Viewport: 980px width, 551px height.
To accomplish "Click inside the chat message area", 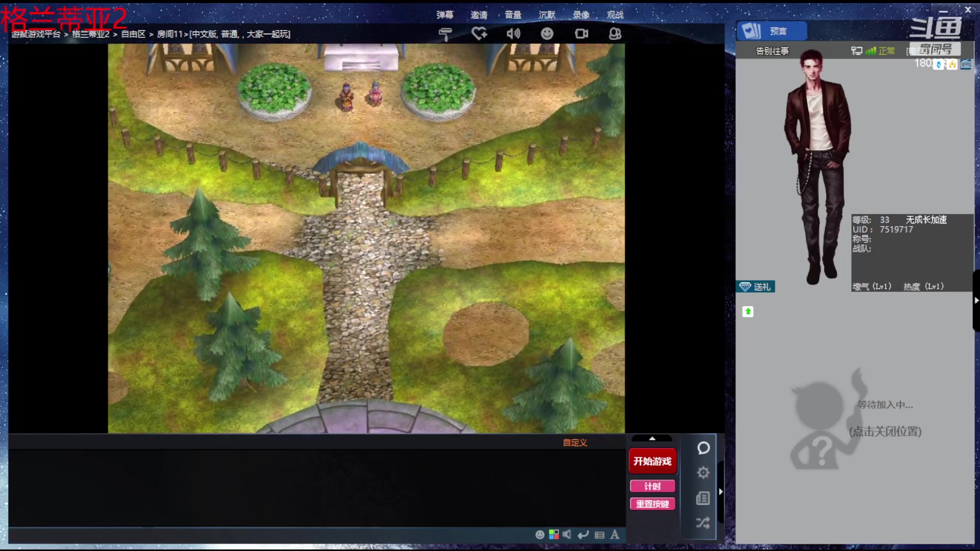I will pyautogui.click(x=316, y=487).
